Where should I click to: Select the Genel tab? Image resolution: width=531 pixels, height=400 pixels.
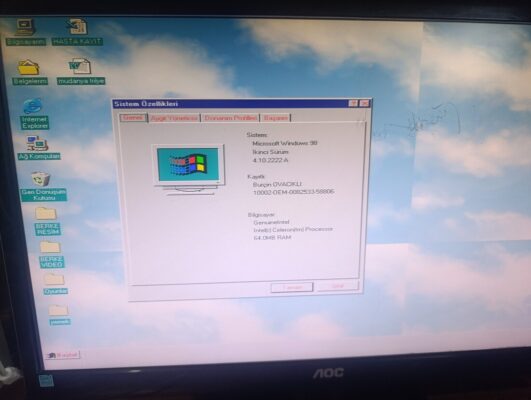coord(133,118)
